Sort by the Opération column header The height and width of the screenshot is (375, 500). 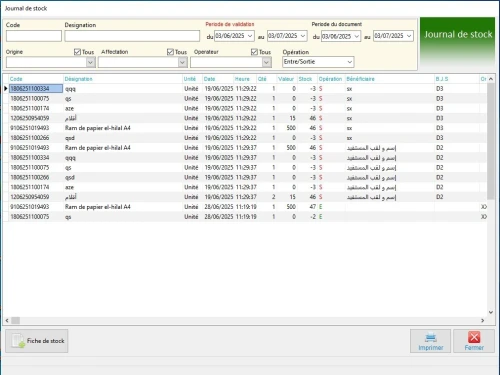(x=330, y=79)
